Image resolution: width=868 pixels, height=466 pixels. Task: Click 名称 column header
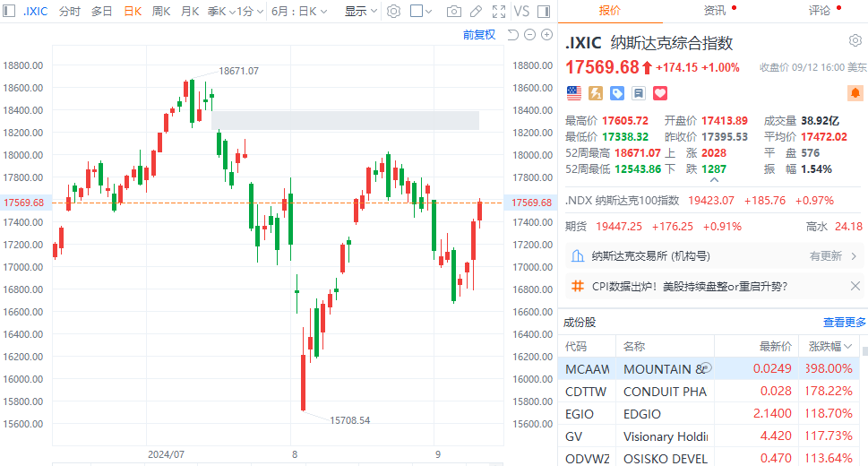click(634, 346)
